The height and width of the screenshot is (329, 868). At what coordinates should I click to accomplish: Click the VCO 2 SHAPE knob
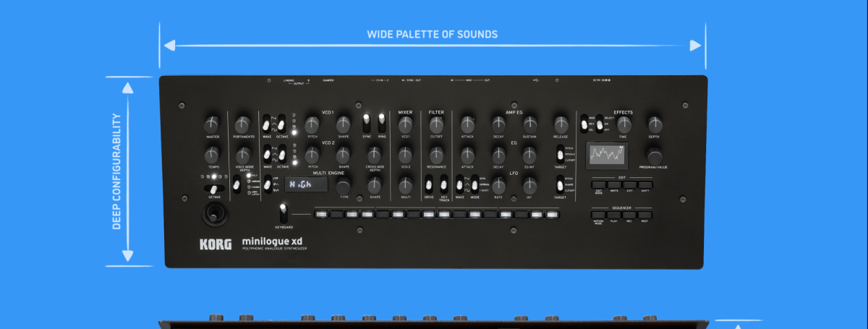(344, 155)
